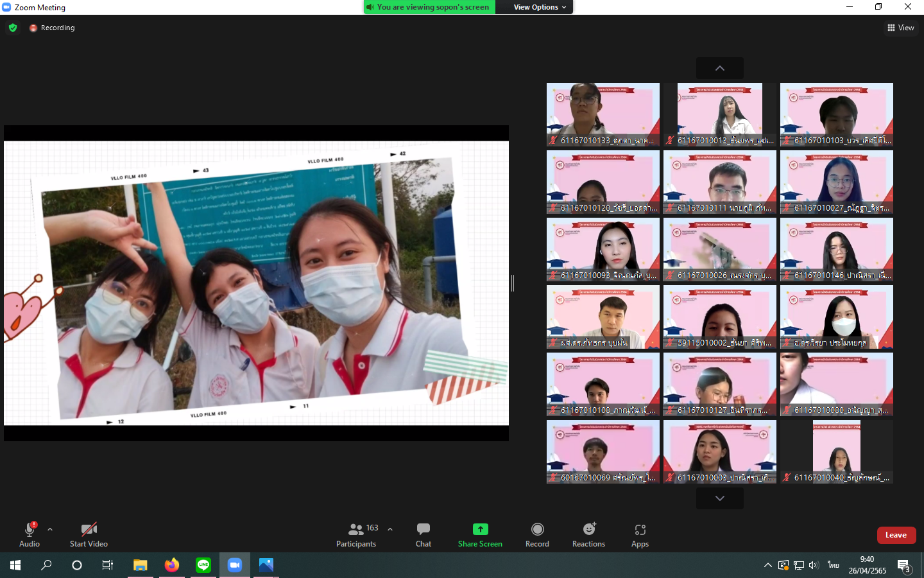Open the LINE app from taskbar
The height and width of the screenshot is (578, 924).
coord(203,565)
